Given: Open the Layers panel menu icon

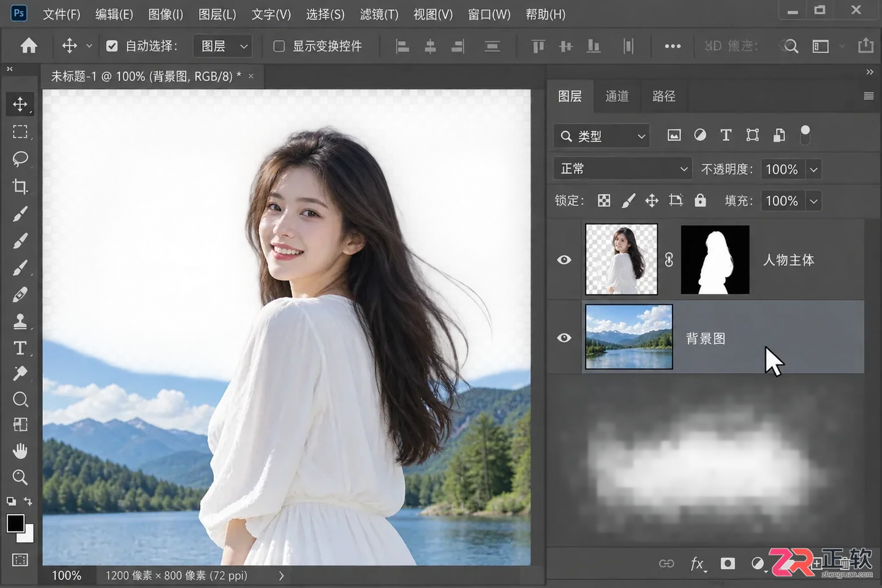Looking at the screenshot, I should [x=869, y=96].
